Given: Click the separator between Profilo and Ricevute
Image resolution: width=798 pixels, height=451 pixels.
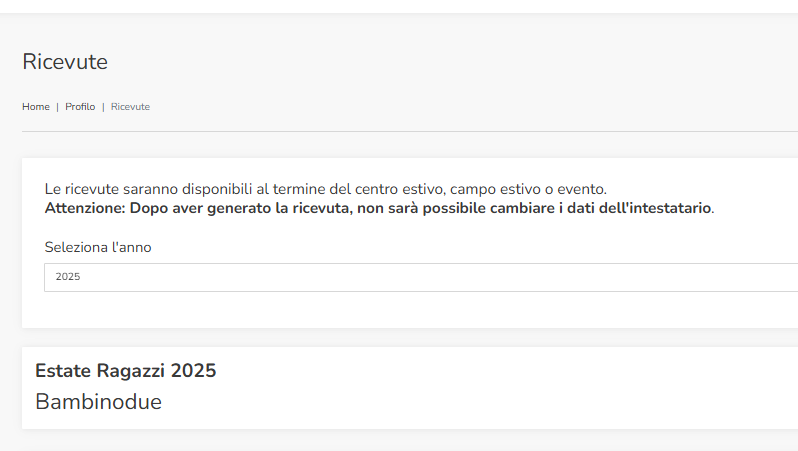Looking at the screenshot, I should 103,107.
